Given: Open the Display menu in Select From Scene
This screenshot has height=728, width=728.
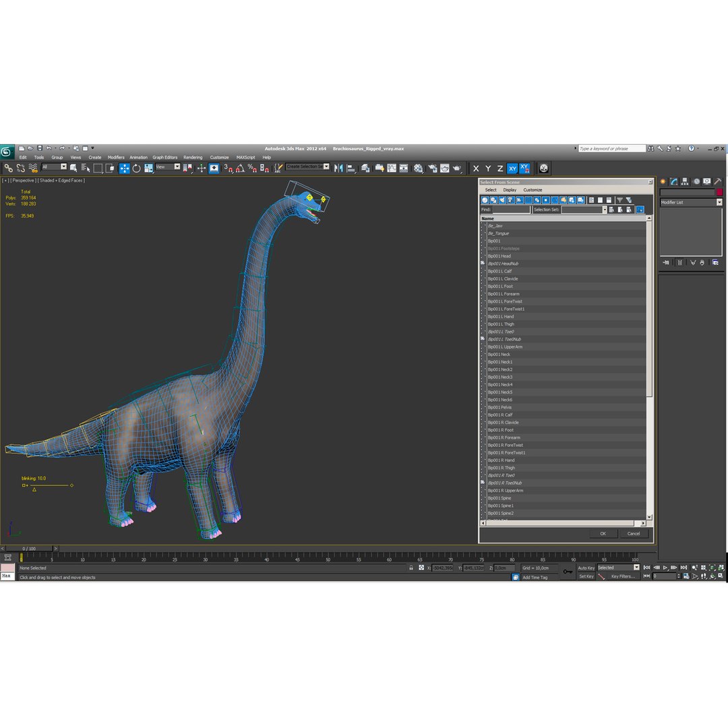Looking at the screenshot, I should tap(510, 190).
